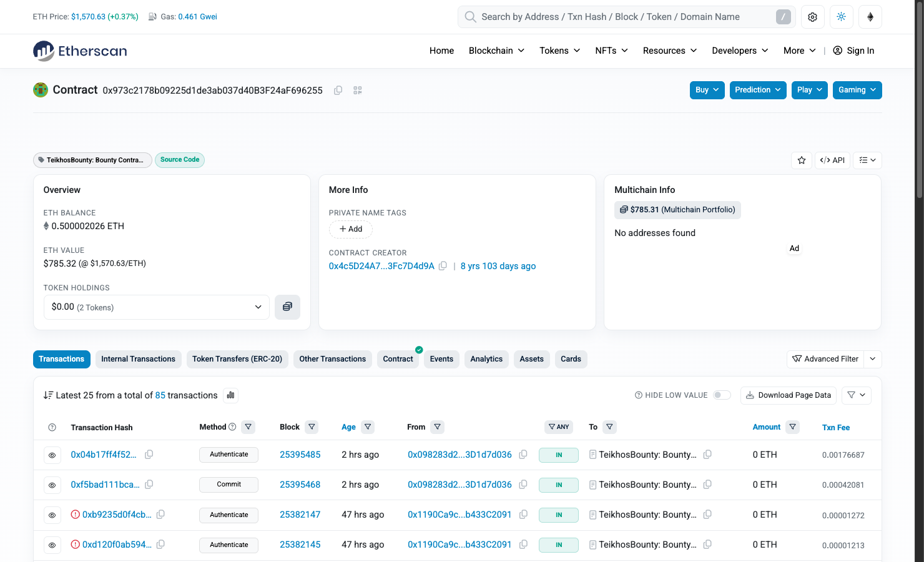Open the filter funnel dropdown beside Download
Image resolution: width=924 pixels, height=562 pixels.
point(856,395)
